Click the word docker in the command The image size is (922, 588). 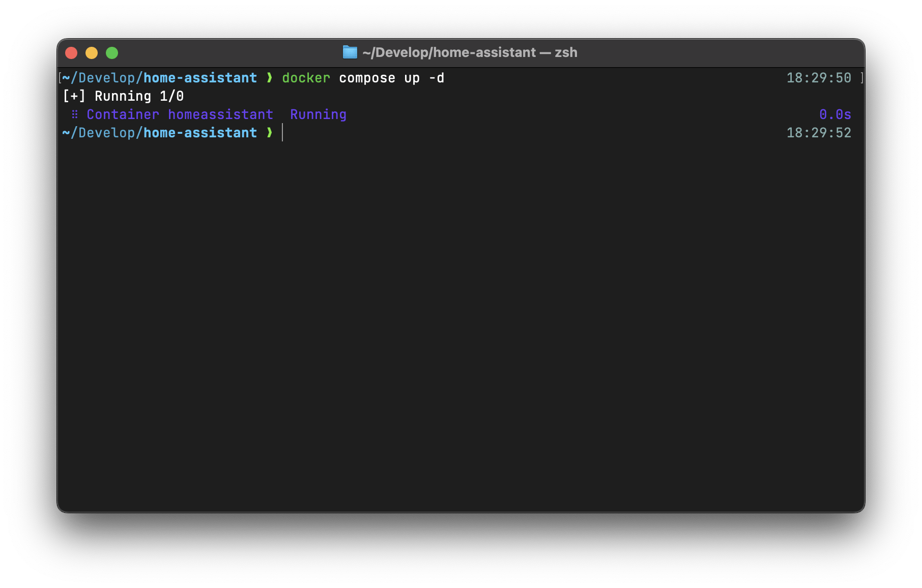[306, 78]
